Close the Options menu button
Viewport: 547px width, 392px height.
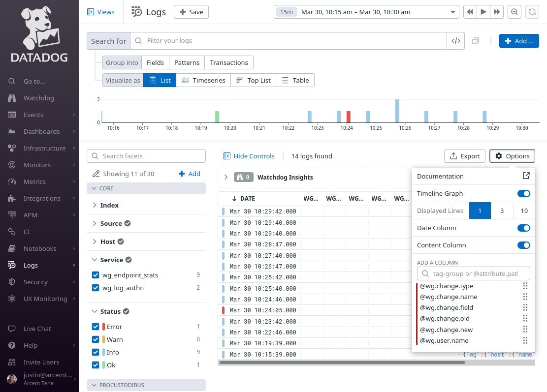(512, 156)
